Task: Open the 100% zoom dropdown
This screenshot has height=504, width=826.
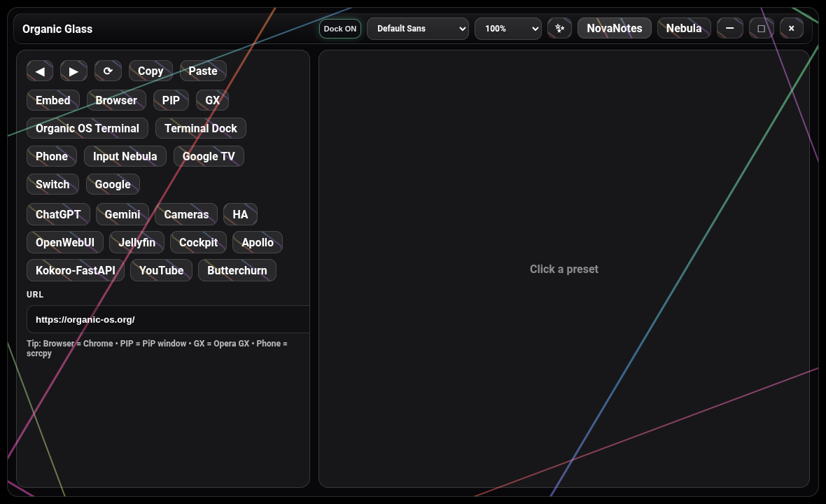Action: (x=507, y=29)
